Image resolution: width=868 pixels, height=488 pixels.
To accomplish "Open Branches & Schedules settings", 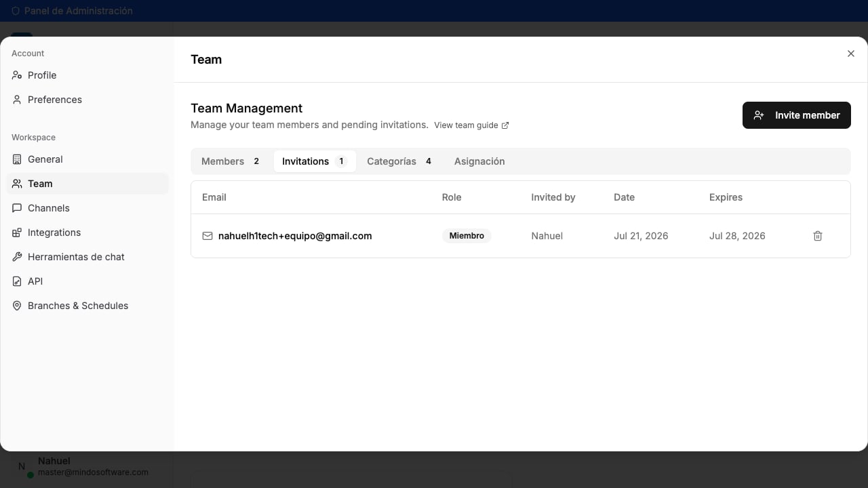I will pyautogui.click(x=87, y=306).
